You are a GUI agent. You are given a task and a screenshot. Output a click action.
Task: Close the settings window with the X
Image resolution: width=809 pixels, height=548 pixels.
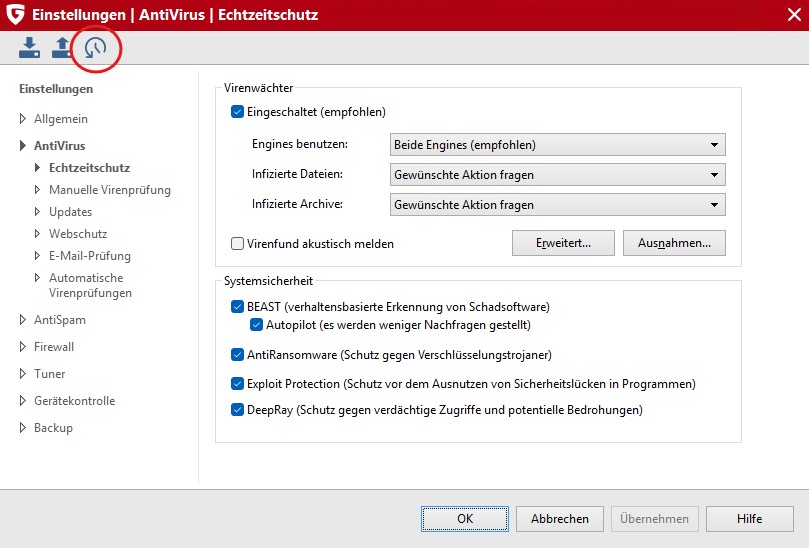point(795,14)
